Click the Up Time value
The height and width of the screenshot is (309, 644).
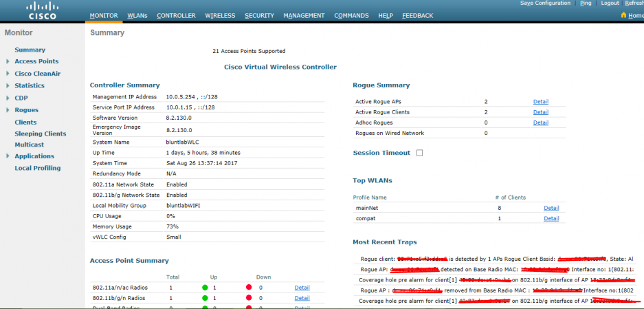click(x=203, y=153)
